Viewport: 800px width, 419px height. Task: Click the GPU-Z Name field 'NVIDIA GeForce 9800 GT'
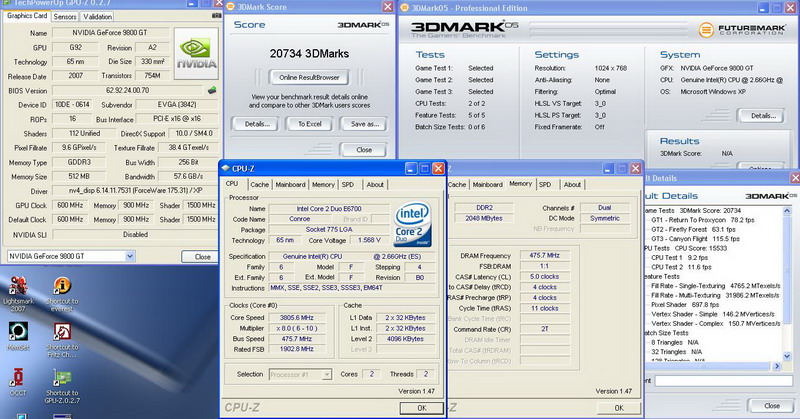click(x=110, y=33)
